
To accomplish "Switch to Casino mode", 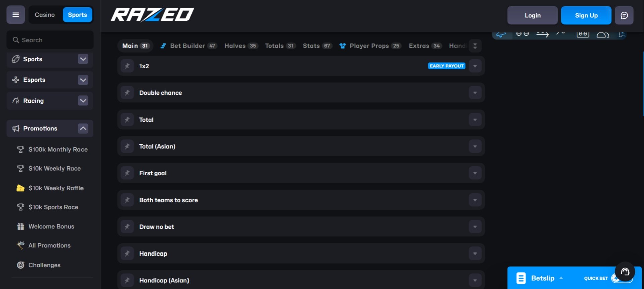I will pos(45,15).
